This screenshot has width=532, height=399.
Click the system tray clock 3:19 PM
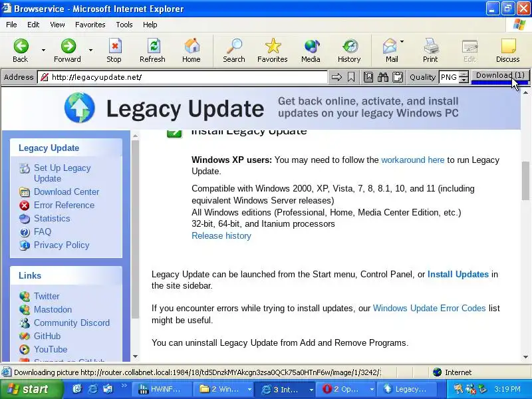pyautogui.click(x=507, y=389)
